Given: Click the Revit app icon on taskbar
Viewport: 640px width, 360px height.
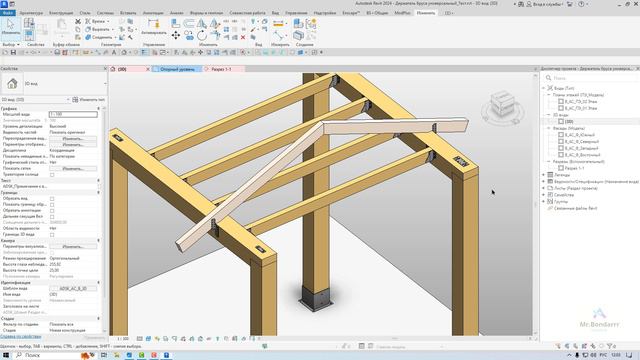Looking at the screenshot, I should 167,355.
